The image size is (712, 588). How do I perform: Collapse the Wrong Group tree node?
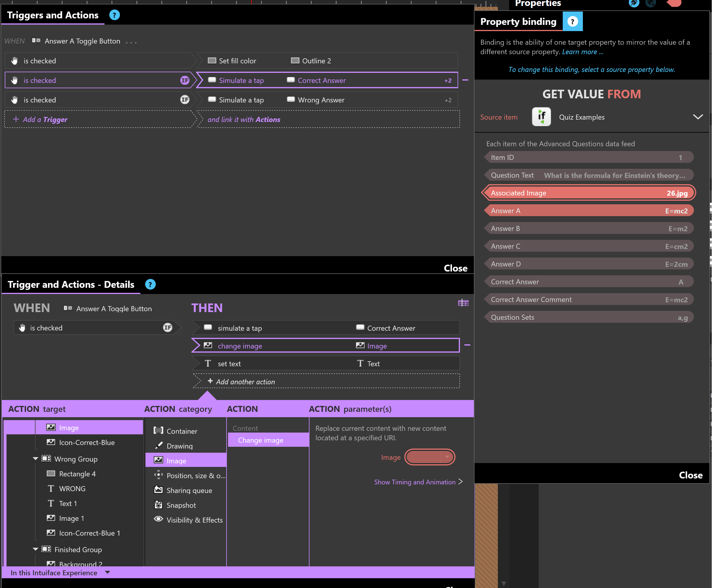36,459
